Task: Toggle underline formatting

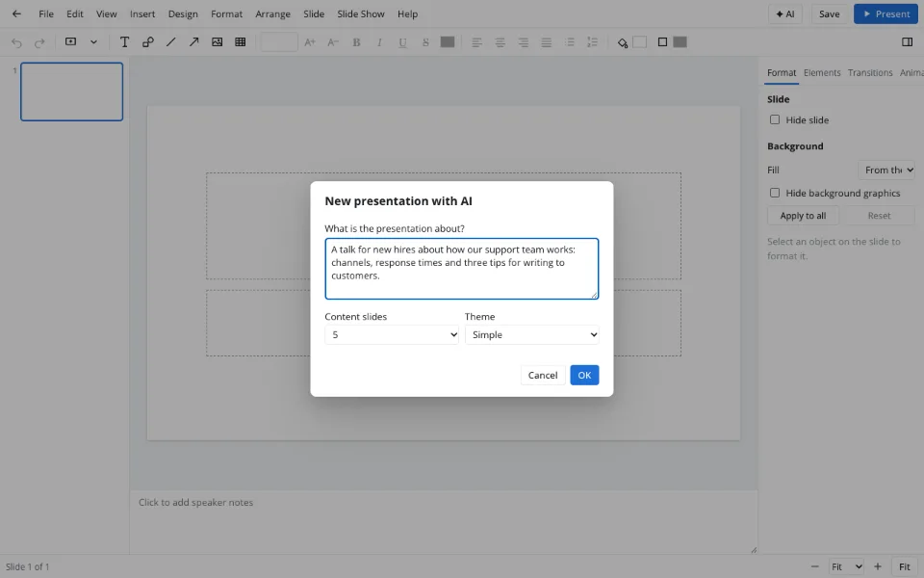Action: click(402, 41)
